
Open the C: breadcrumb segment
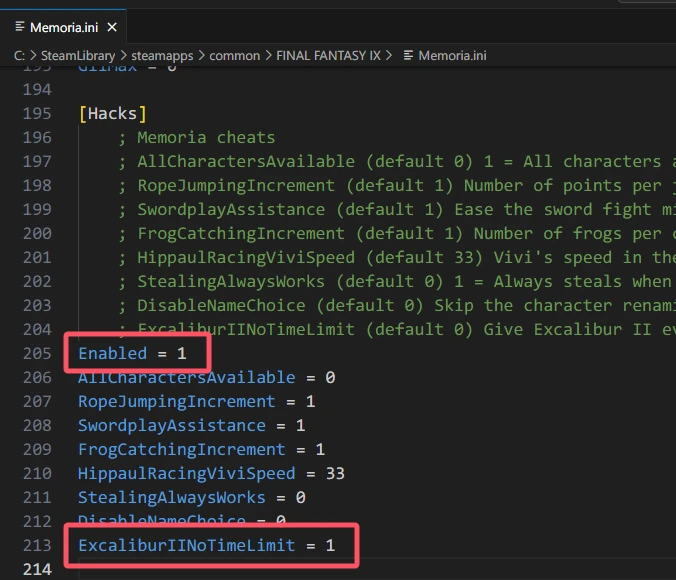tap(19, 56)
